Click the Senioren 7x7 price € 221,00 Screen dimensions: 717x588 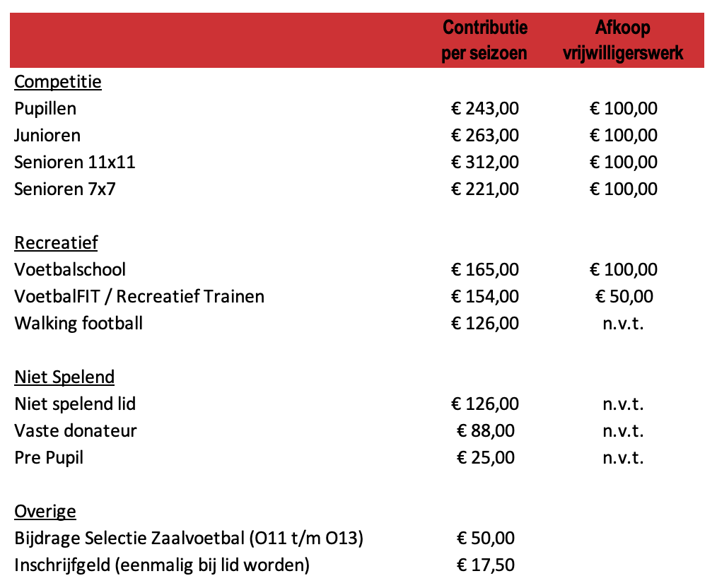(484, 189)
